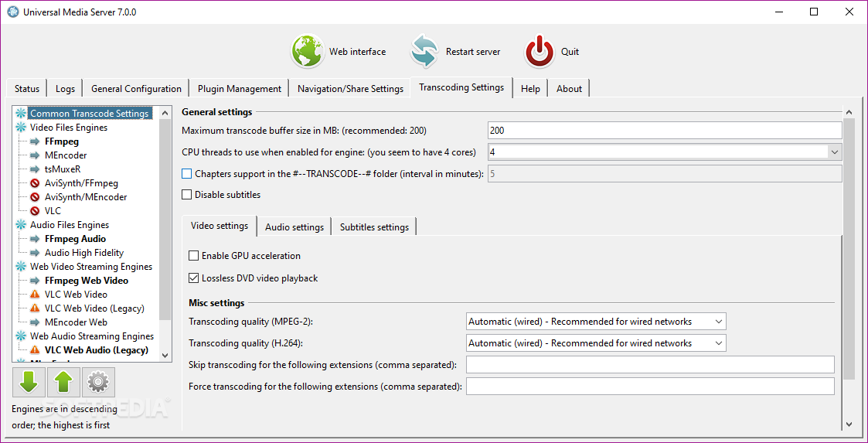The width and height of the screenshot is (868, 443).
Task: Enable GPU acceleration checkbox
Action: click(x=194, y=256)
